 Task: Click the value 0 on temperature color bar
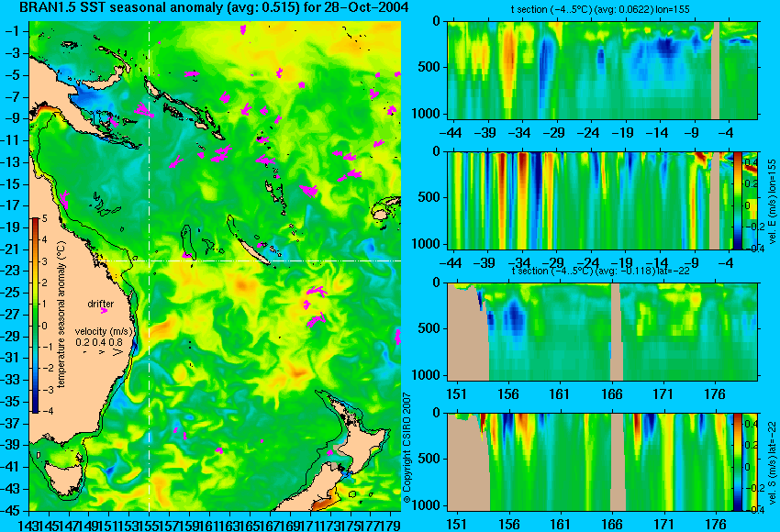(44, 326)
